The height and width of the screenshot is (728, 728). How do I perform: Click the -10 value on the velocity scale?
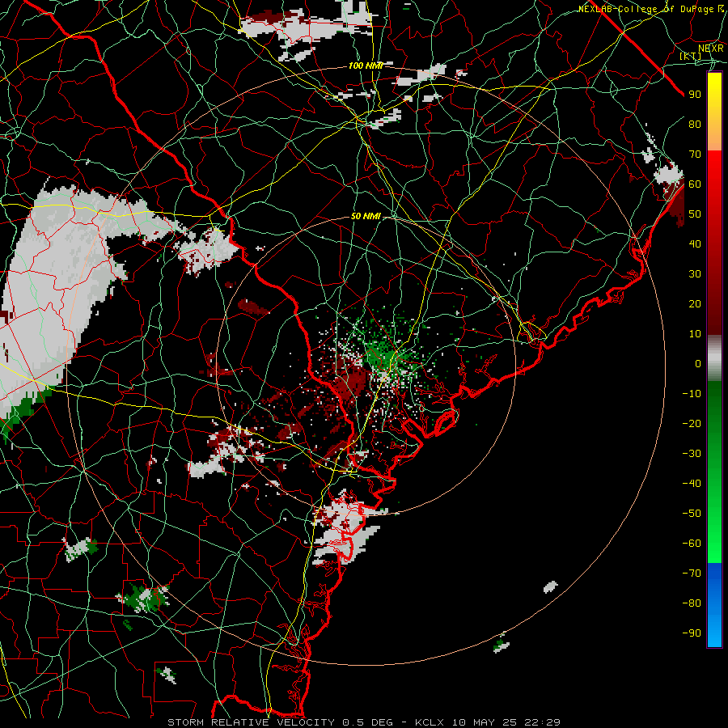coord(692,394)
